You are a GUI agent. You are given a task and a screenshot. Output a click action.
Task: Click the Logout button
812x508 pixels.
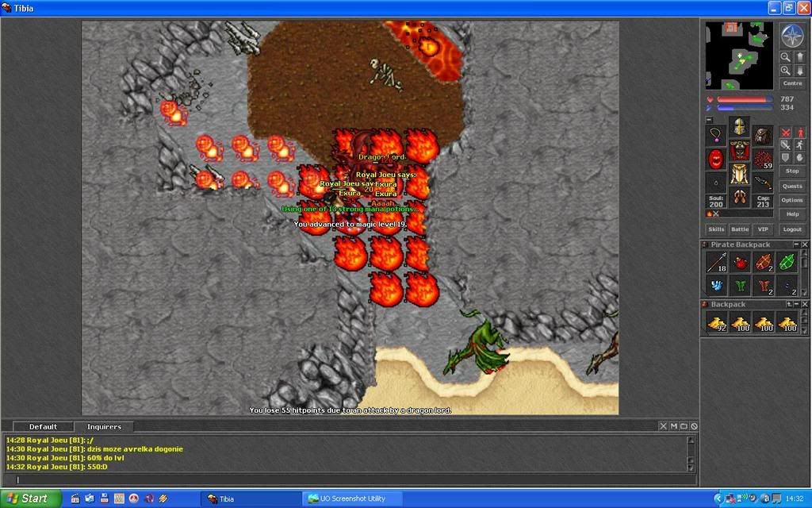tap(792, 229)
